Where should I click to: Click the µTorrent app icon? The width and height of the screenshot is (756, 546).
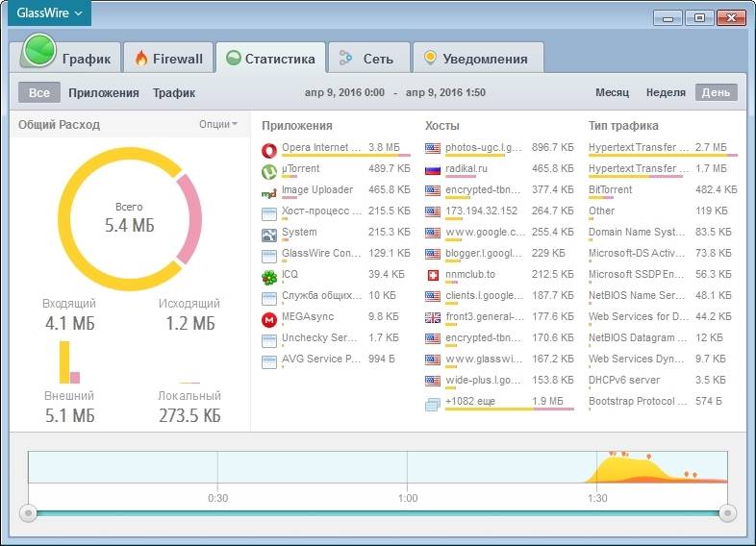tap(269, 171)
